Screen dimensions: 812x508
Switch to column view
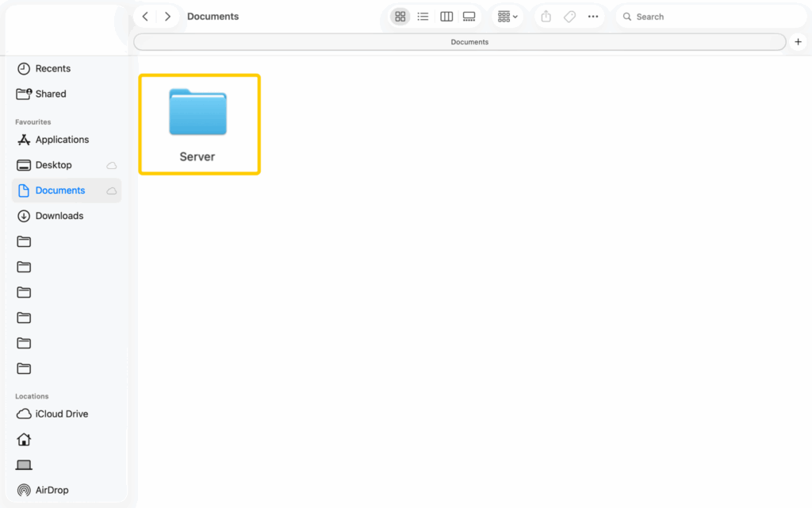point(446,17)
